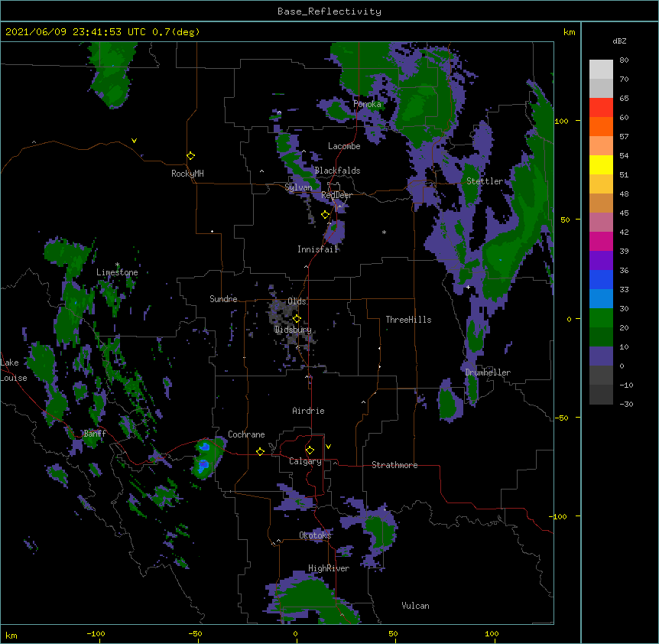Click the RedDeer city label
This screenshot has height=644, width=659.
[x=337, y=196]
